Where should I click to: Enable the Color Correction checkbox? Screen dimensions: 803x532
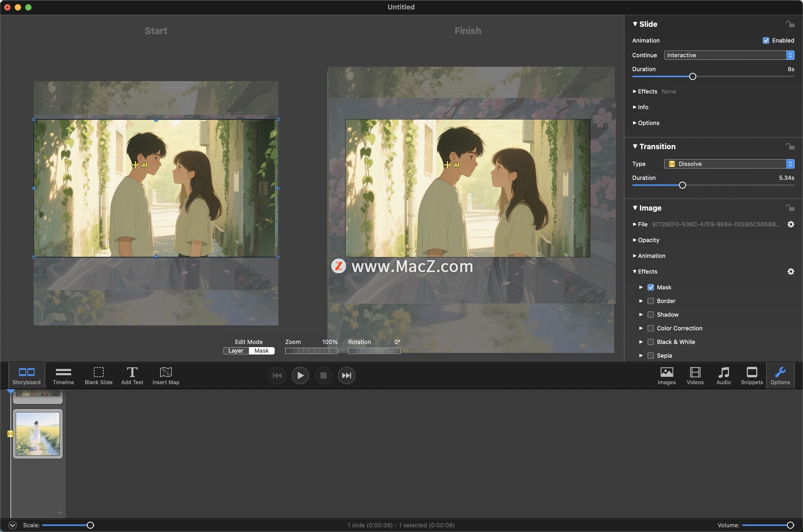pyautogui.click(x=650, y=328)
